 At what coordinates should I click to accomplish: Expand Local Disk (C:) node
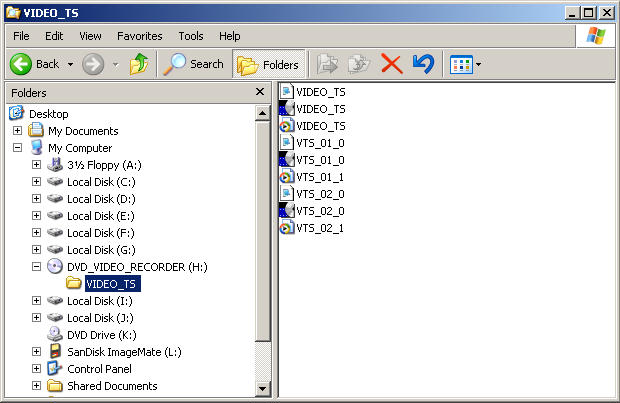(36, 182)
